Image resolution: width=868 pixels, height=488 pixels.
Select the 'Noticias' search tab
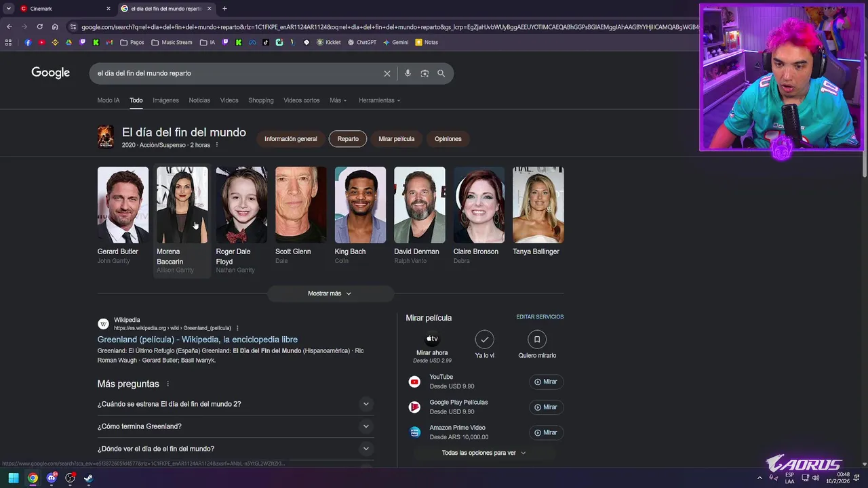199,100
